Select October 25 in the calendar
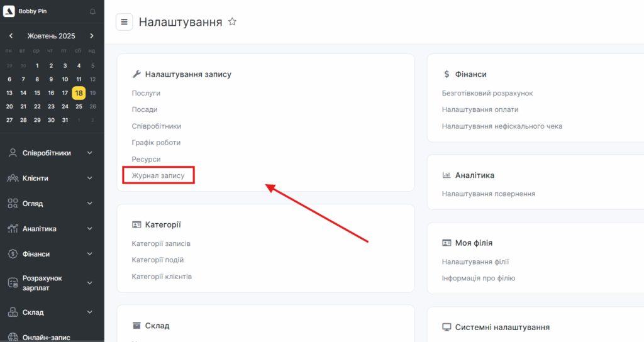The width and height of the screenshot is (644, 342). point(79,106)
